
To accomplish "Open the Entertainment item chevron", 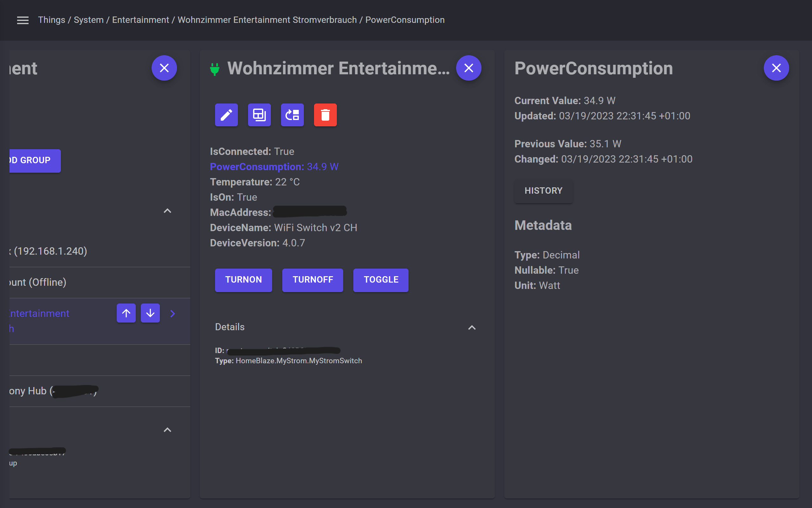I will click(173, 313).
